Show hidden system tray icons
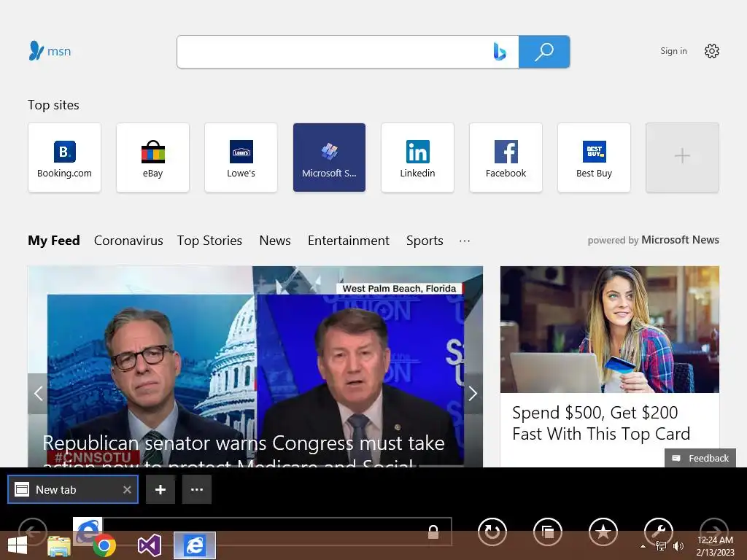The width and height of the screenshot is (747, 560). 643,546
